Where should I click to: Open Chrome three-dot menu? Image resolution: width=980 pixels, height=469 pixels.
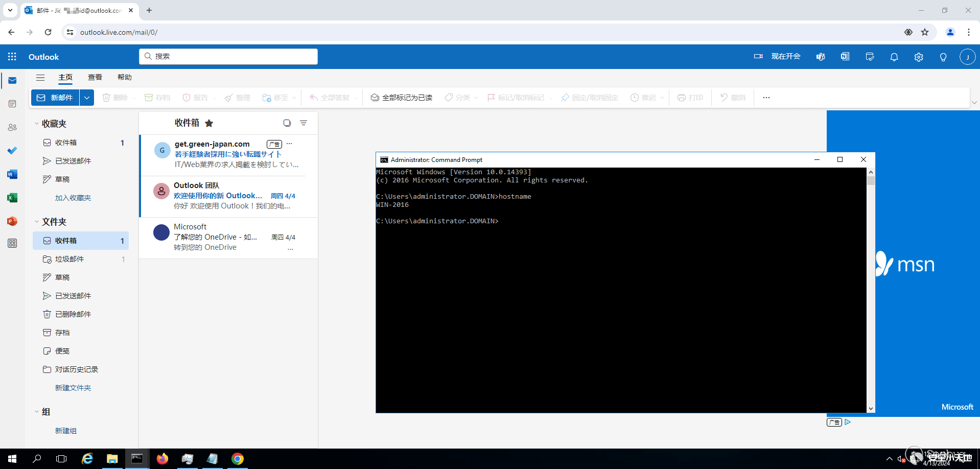(969, 32)
